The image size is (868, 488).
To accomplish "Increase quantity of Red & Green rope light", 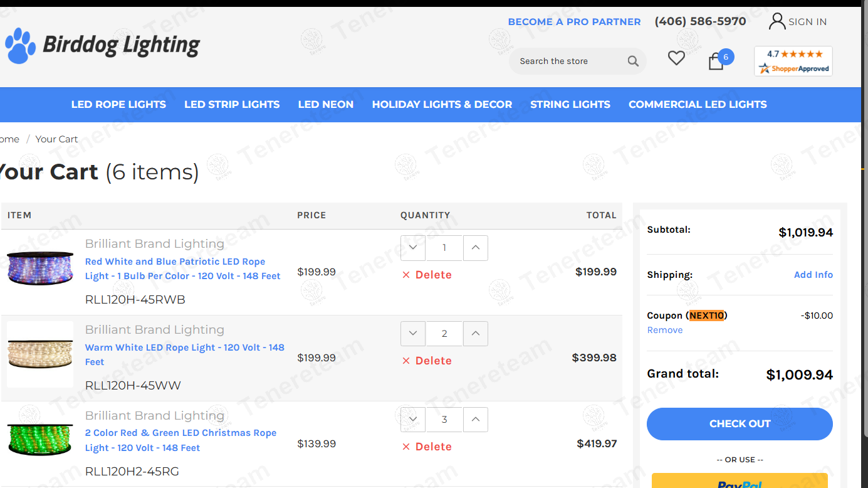I will (x=476, y=420).
